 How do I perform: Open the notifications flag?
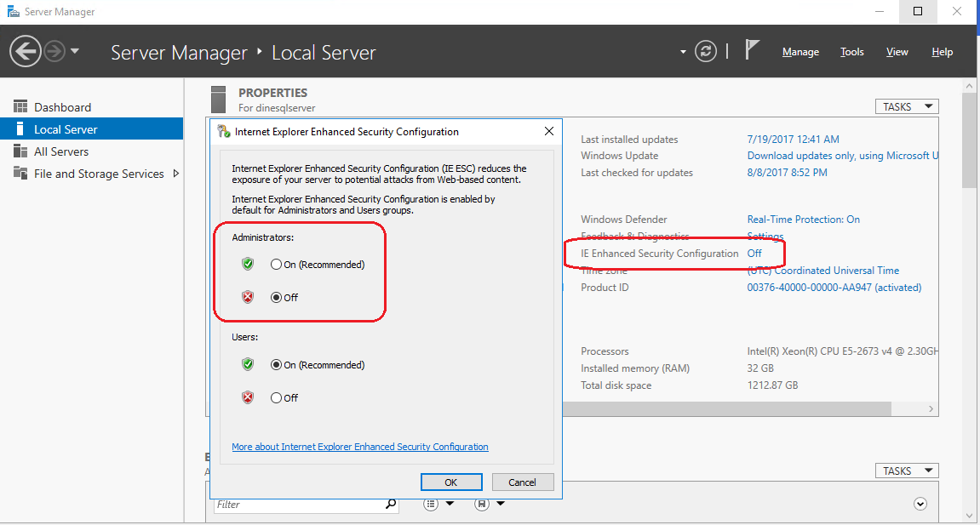(x=752, y=50)
